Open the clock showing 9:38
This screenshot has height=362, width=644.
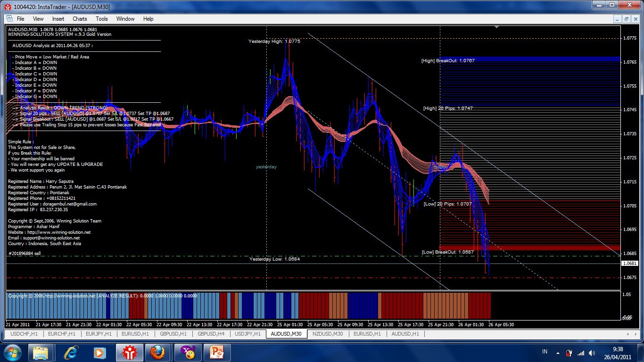click(618, 353)
